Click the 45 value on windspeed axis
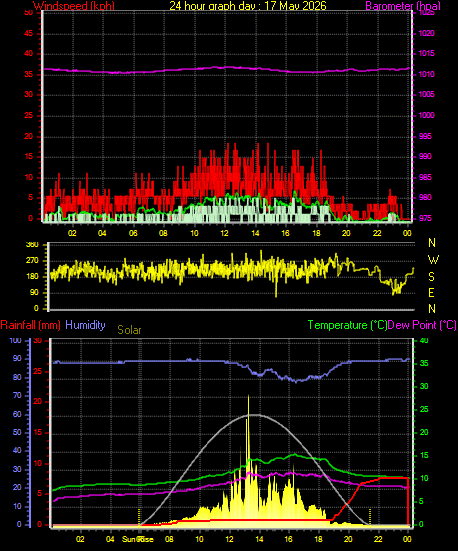 click(28, 33)
